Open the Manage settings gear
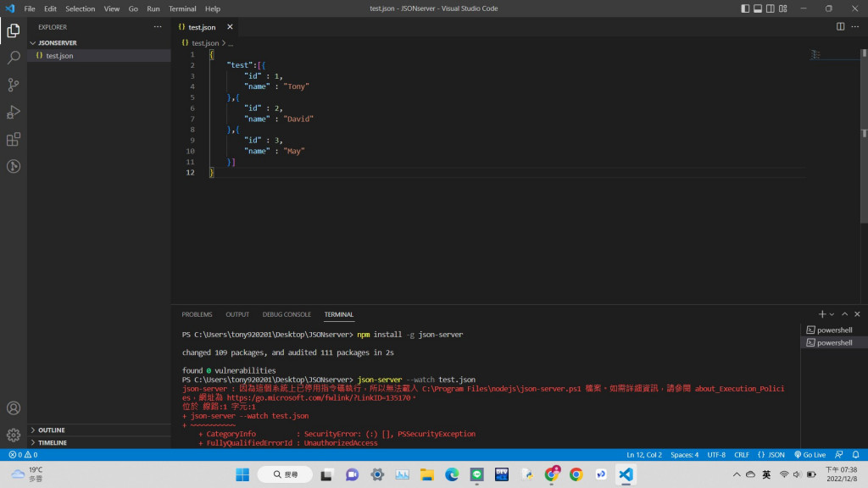868x488 pixels. (14, 435)
